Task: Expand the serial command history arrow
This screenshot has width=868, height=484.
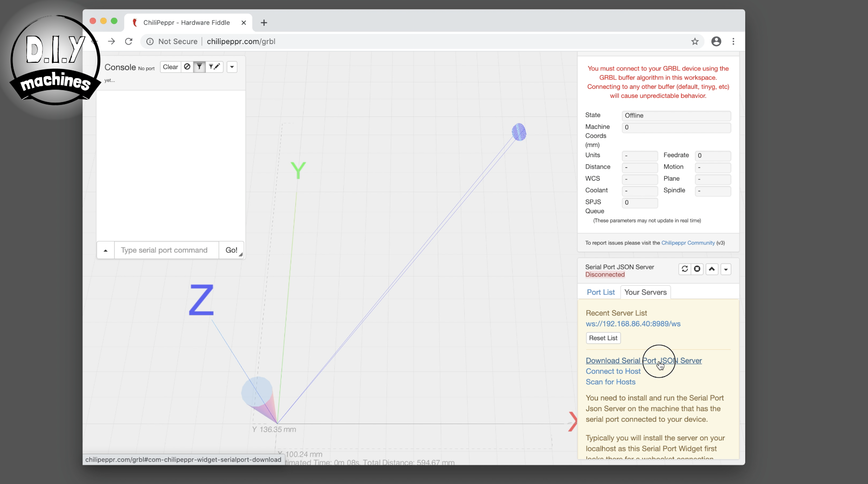Action: [106, 250]
